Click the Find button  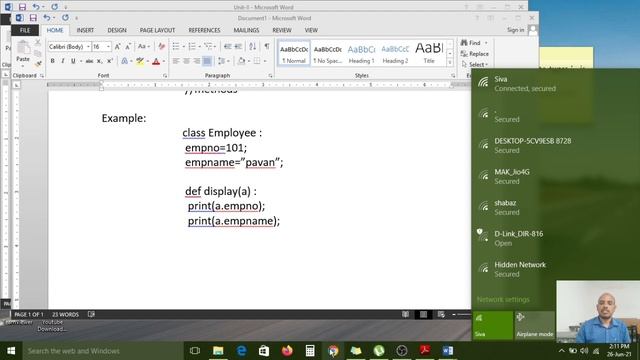point(474,42)
